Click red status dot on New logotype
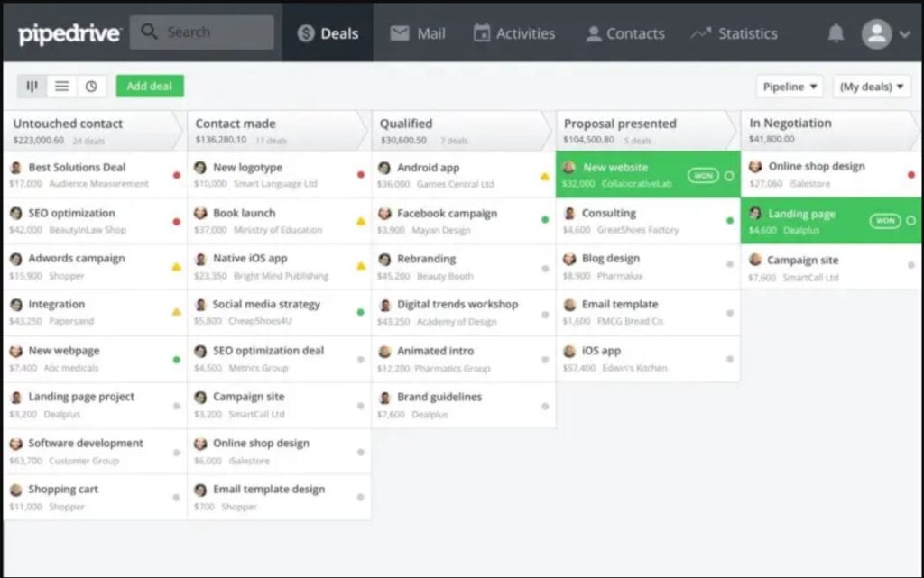924x578 pixels. pos(361,175)
